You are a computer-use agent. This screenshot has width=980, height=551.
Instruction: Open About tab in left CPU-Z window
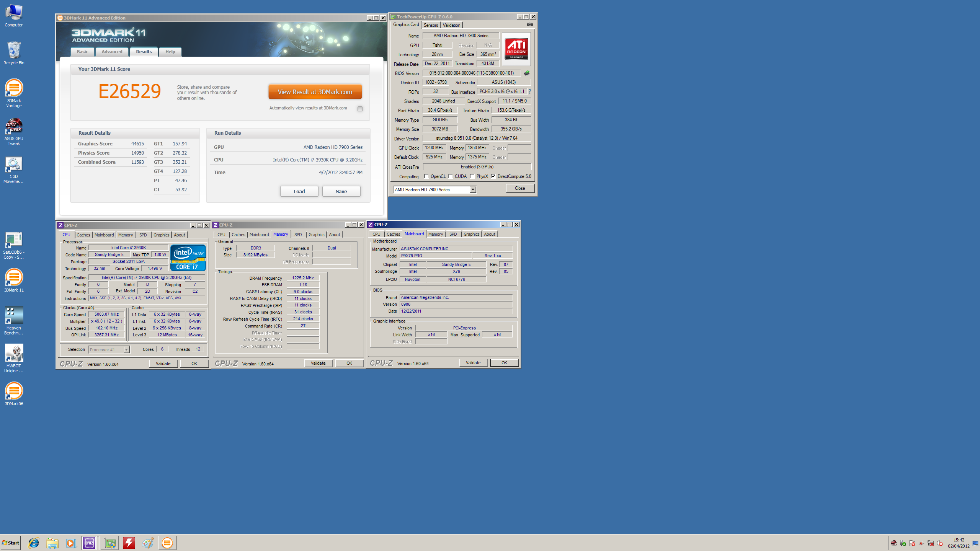pos(179,235)
